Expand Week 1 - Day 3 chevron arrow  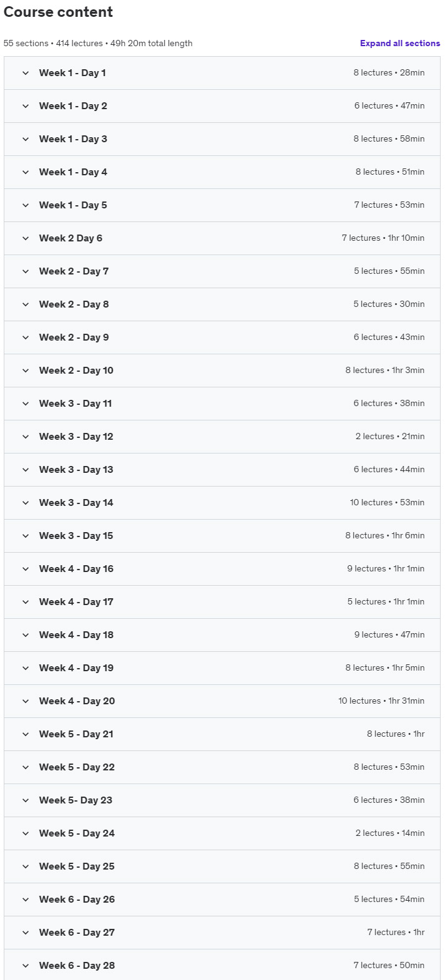26,139
